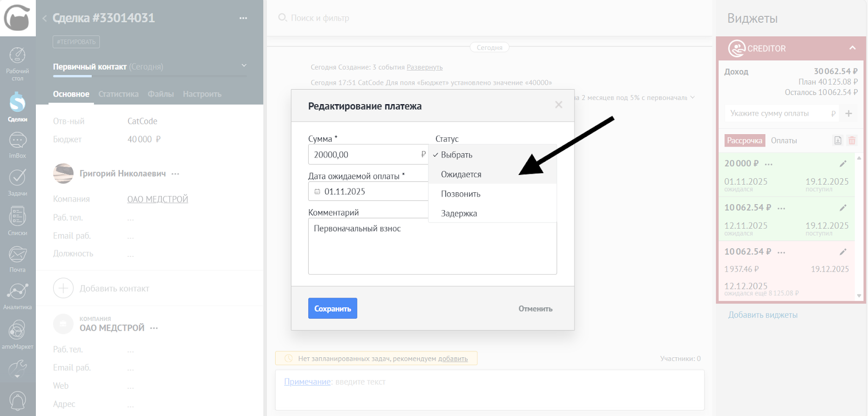Click the Сохранить button
The width and height of the screenshot is (868, 416).
click(333, 308)
